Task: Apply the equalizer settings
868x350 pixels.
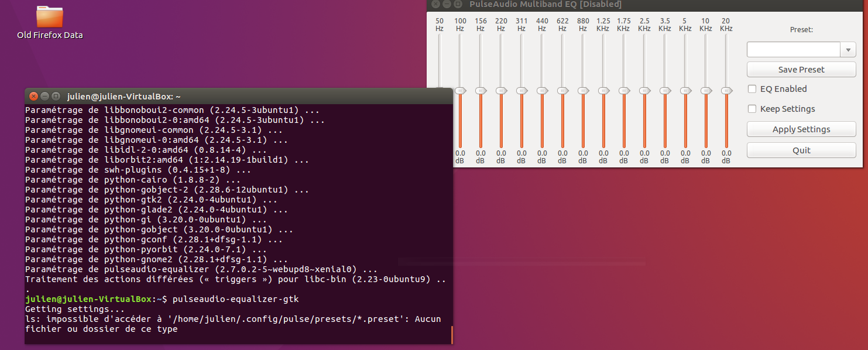Action: pyautogui.click(x=801, y=129)
